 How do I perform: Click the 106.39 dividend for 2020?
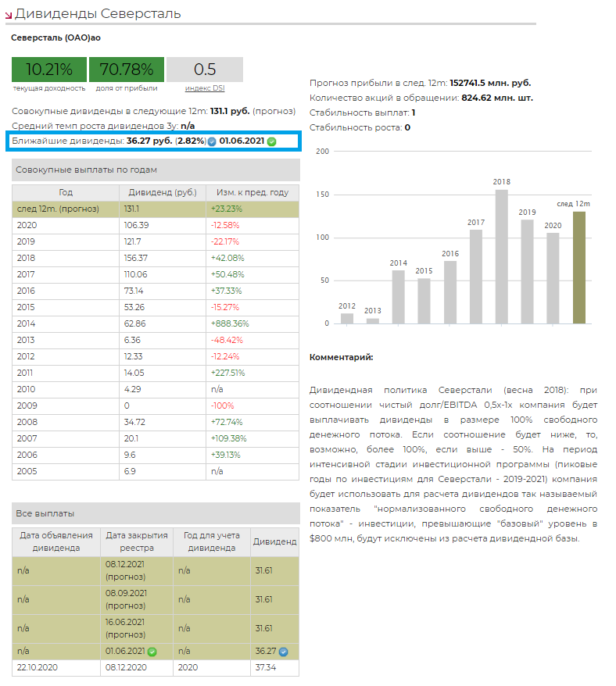[x=136, y=225]
